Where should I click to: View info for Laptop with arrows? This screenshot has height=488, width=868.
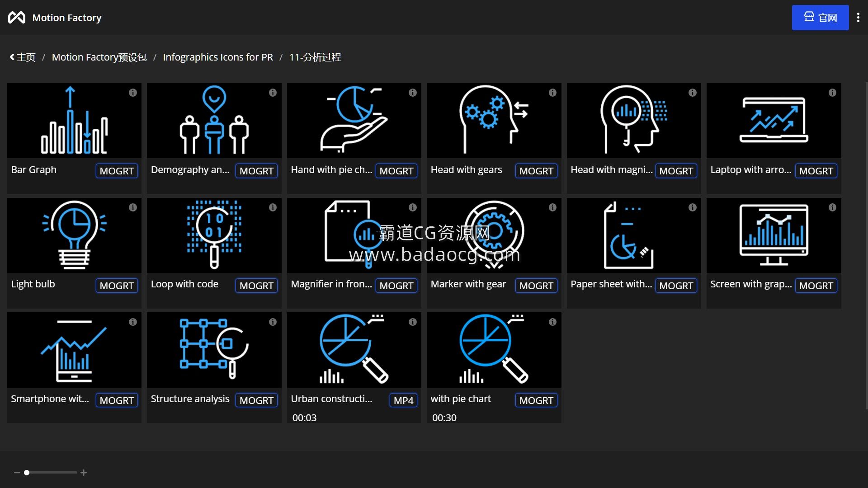click(832, 93)
